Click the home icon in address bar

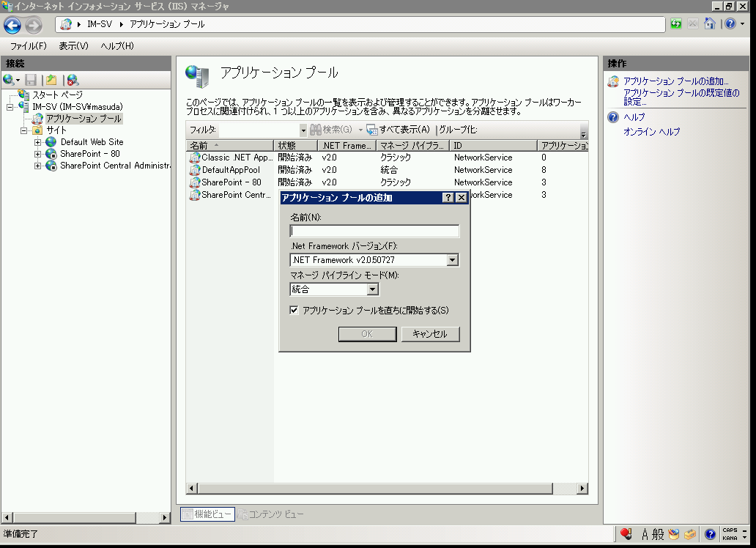click(708, 24)
